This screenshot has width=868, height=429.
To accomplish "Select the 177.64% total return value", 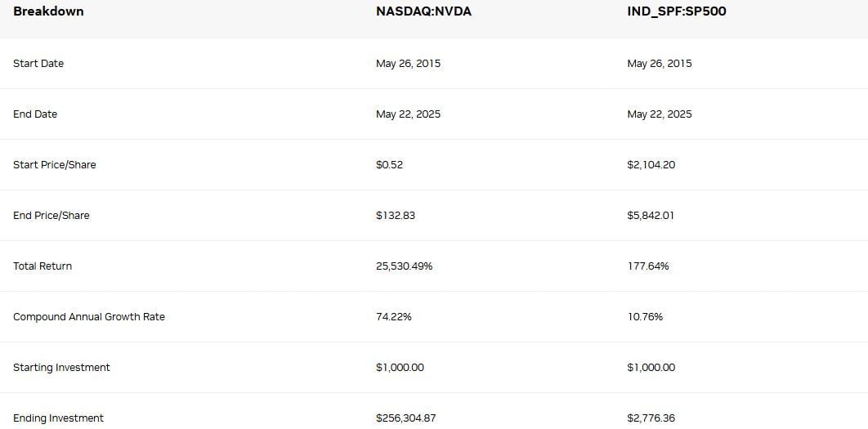I will pos(648,266).
